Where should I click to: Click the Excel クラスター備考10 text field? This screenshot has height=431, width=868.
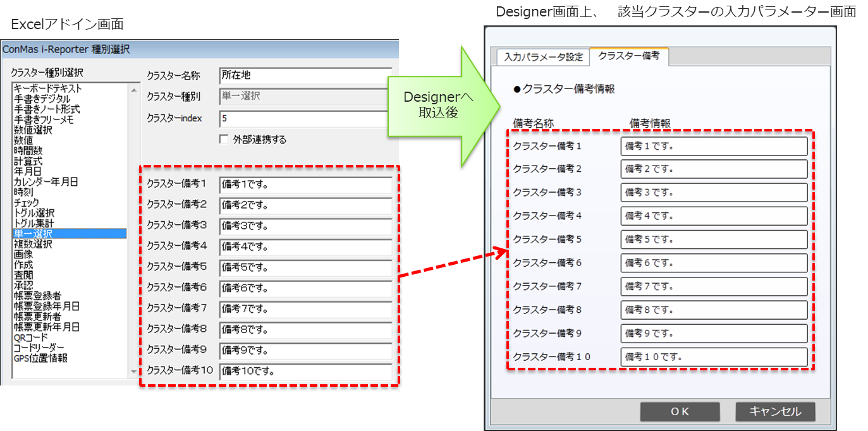305,371
